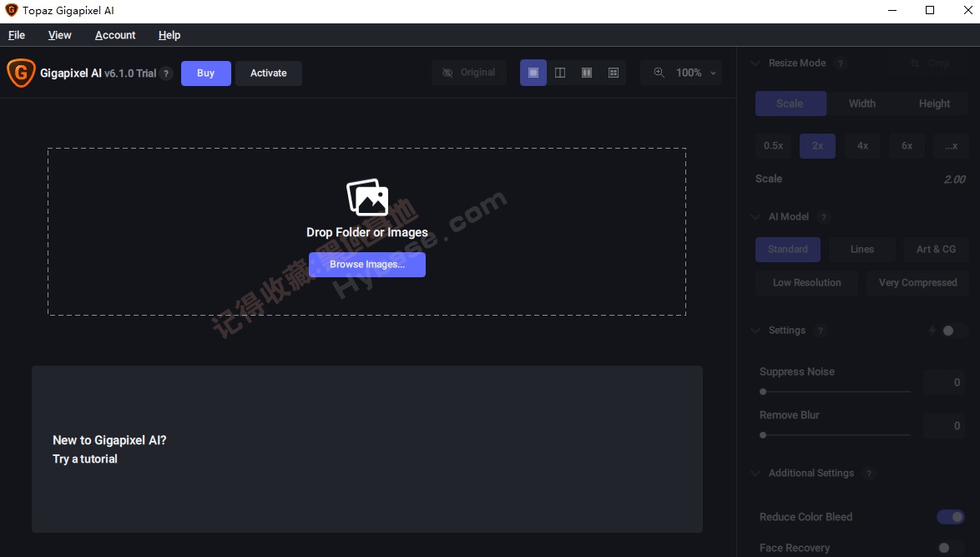The width and height of the screenshot is (980, 557).
Task: Switch to single view mode icon
Action: tap(533, 73)
